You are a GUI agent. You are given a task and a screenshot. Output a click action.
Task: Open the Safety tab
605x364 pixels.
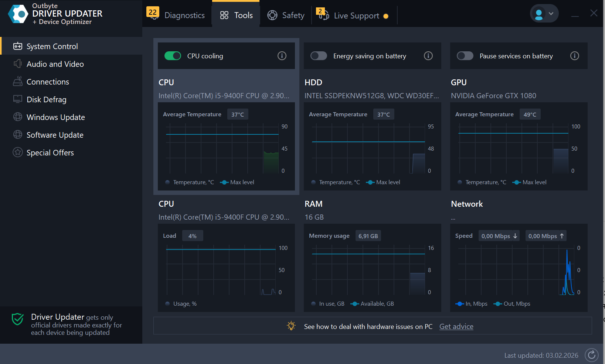tap(286, 16)
